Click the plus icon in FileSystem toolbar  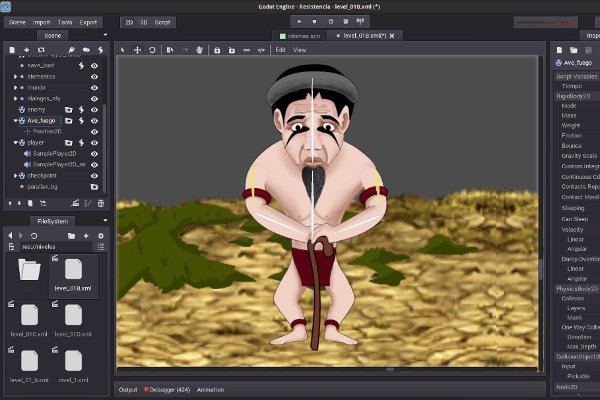pos(86,236)
